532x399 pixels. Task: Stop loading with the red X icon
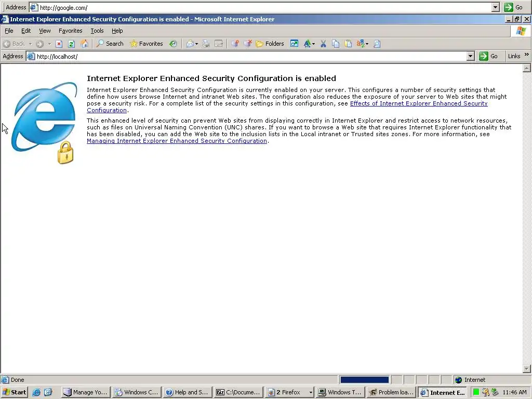tap(59, 44)
